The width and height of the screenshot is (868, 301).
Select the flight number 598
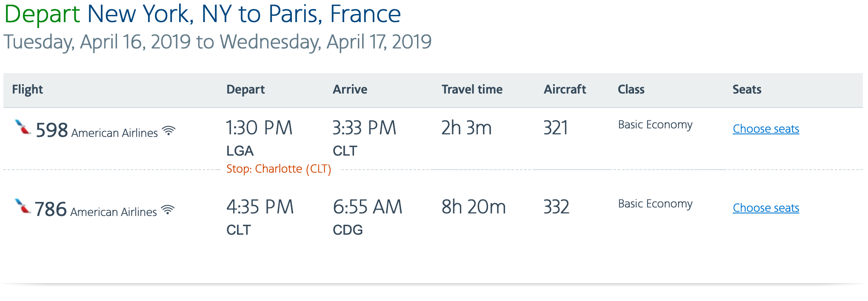tap(51, 130)
